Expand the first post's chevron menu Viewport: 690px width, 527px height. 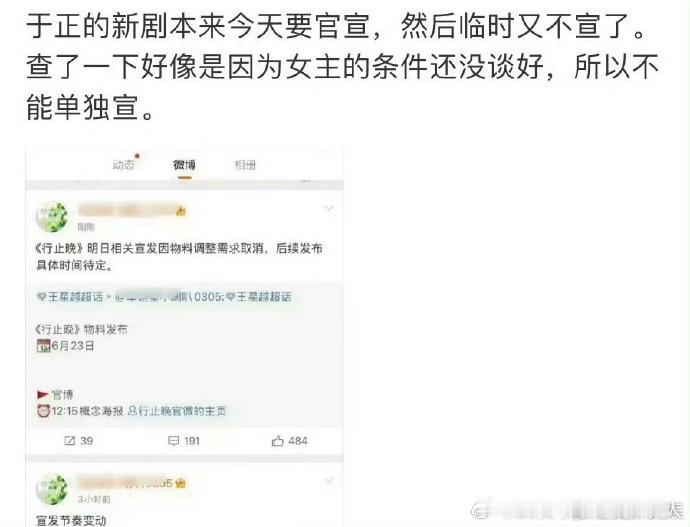click(x=329, y=209)
